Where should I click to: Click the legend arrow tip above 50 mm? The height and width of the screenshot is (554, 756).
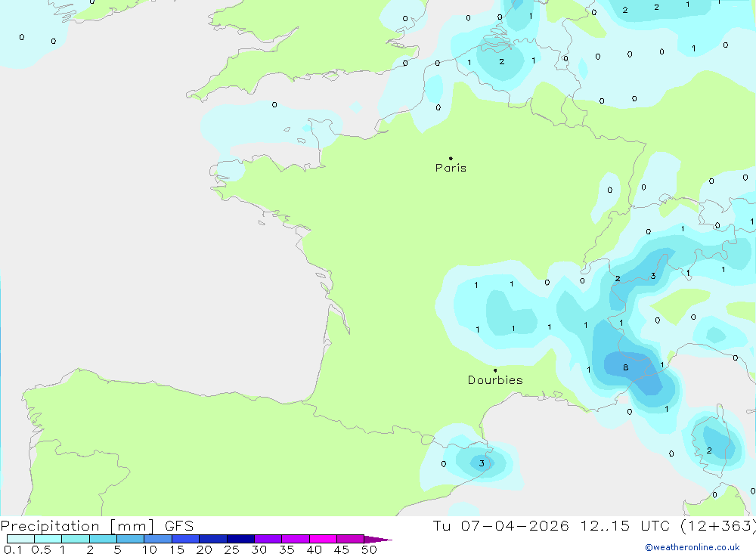click(x=378, y=539)
